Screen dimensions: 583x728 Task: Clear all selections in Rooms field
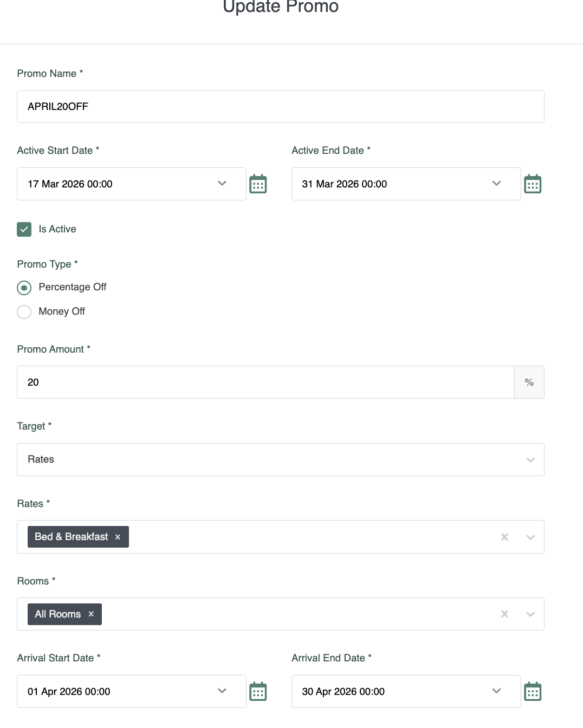[504, 614]
